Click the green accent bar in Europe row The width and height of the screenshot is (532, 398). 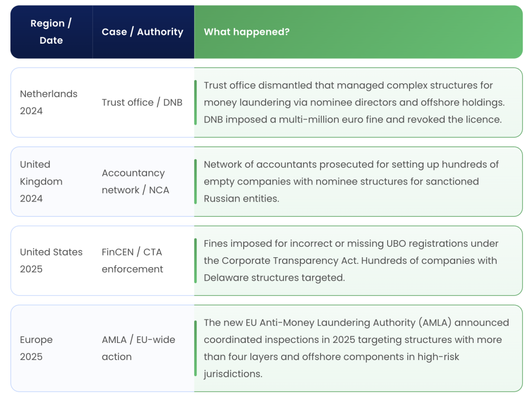click(195, 348)
